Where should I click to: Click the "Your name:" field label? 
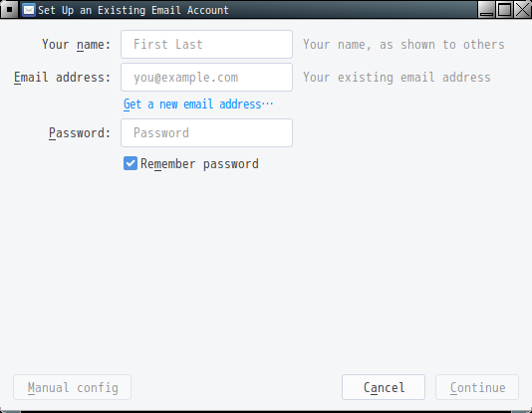(77, 45)
